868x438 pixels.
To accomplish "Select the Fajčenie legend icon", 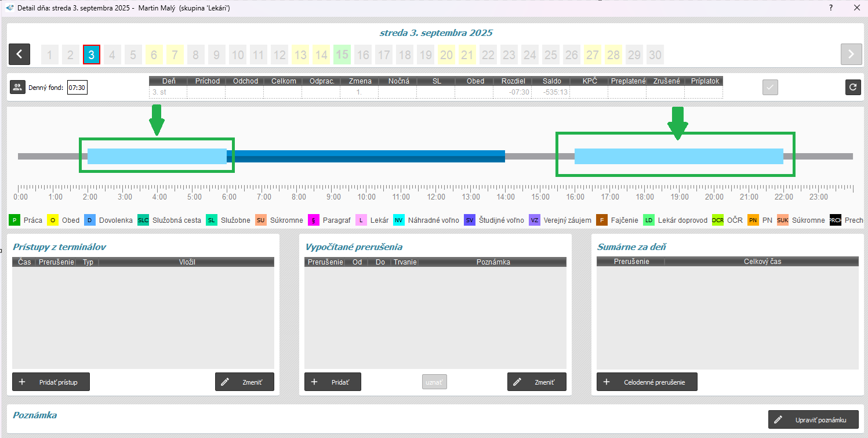I will pyautogui.click(x=602, y=220).
